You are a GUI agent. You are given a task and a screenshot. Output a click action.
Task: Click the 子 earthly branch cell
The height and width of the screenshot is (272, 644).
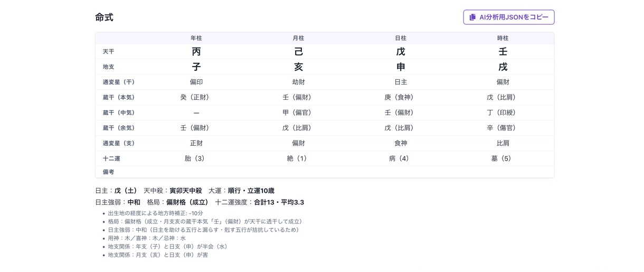pos(196,67)
